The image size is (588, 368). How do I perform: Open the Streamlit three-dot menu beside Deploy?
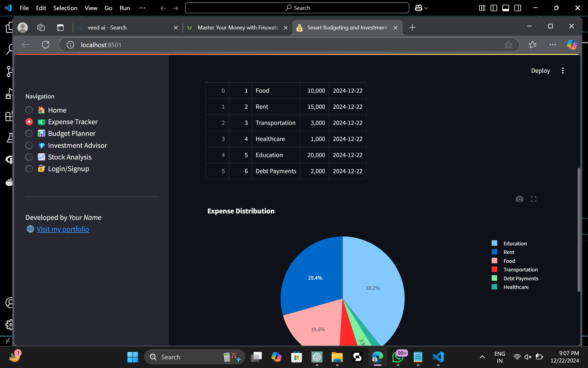(x=563, y=71)
